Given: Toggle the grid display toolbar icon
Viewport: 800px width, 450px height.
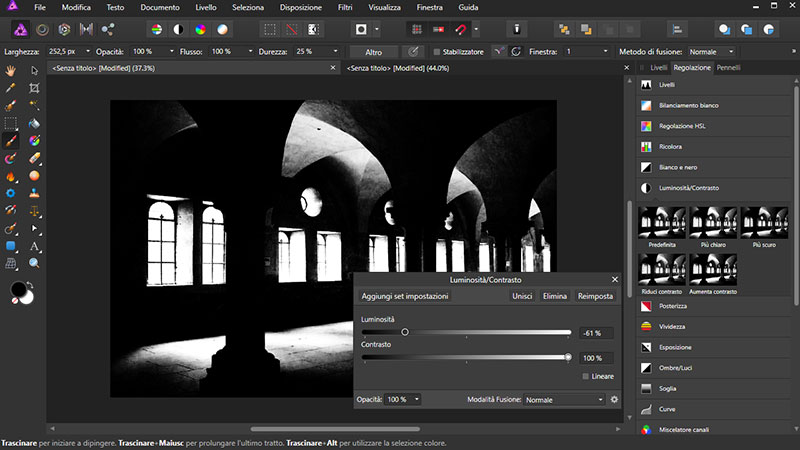Looking at the screenshot, I should click(x=417, y=30).
